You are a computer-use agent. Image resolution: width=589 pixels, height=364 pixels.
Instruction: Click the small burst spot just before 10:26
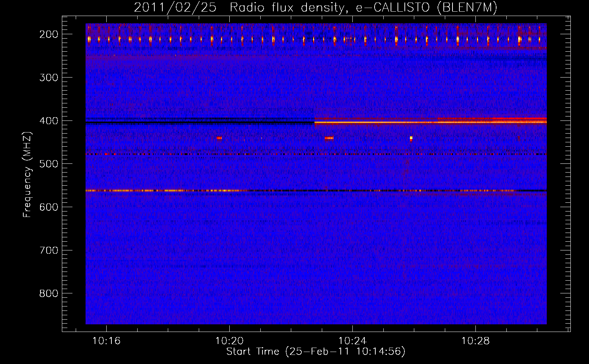click(x=411, y=138)
